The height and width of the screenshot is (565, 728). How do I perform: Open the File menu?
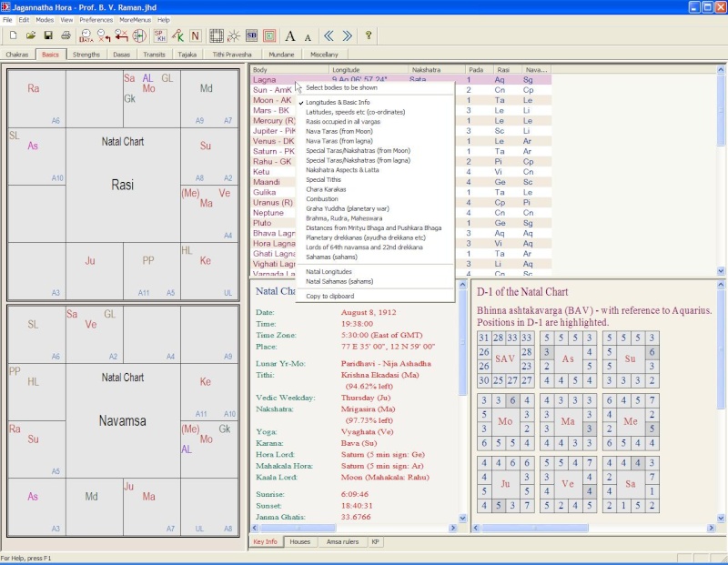pyautogui.click(x=7, y=20)
